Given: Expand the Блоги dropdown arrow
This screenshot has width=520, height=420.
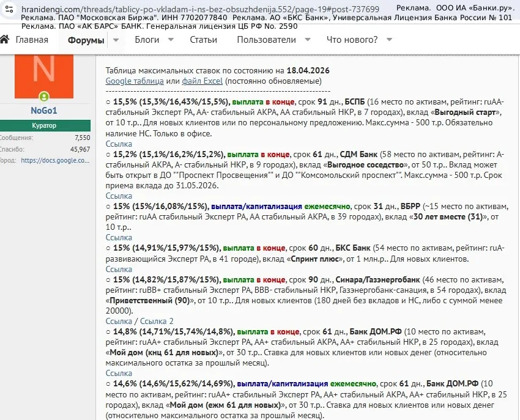Looking at the screenshot, I should [x=171, y=40].
